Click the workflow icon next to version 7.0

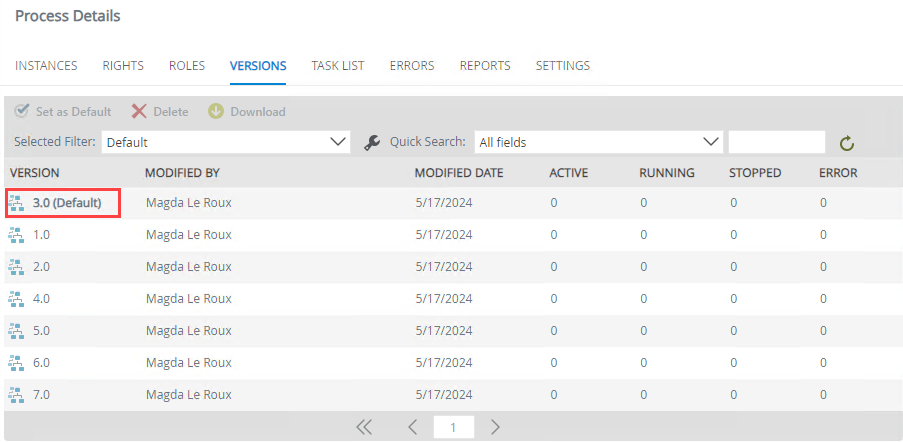point(16,395)
